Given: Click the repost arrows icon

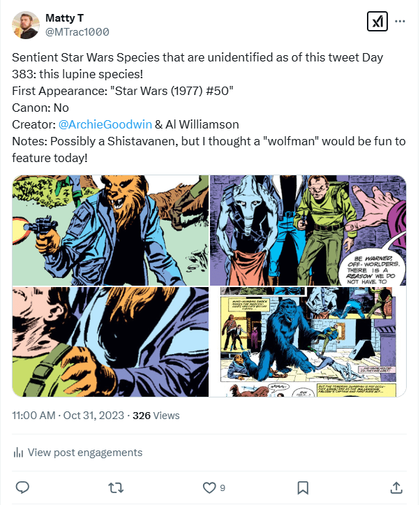Looking at the screenshot, I should pyautogui.click(x=115, y=487).
